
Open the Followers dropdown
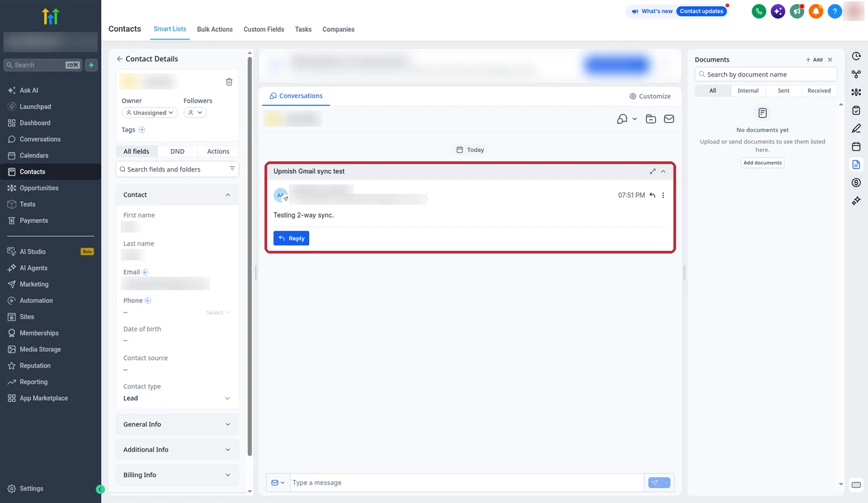(195, 113)
